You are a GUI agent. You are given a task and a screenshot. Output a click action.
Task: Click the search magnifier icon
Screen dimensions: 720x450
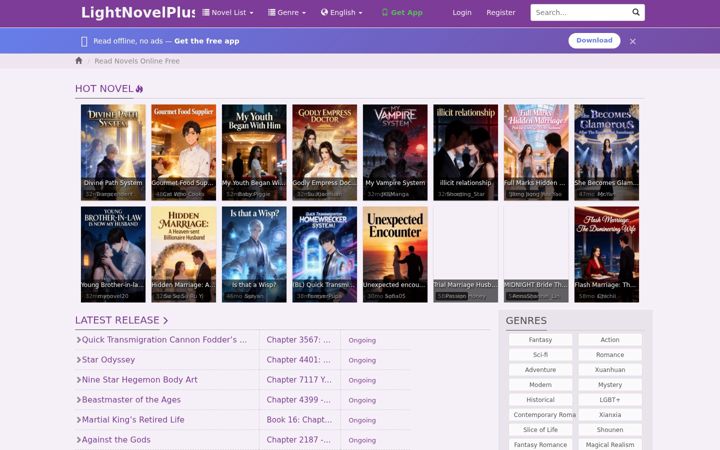click(636, 12)
